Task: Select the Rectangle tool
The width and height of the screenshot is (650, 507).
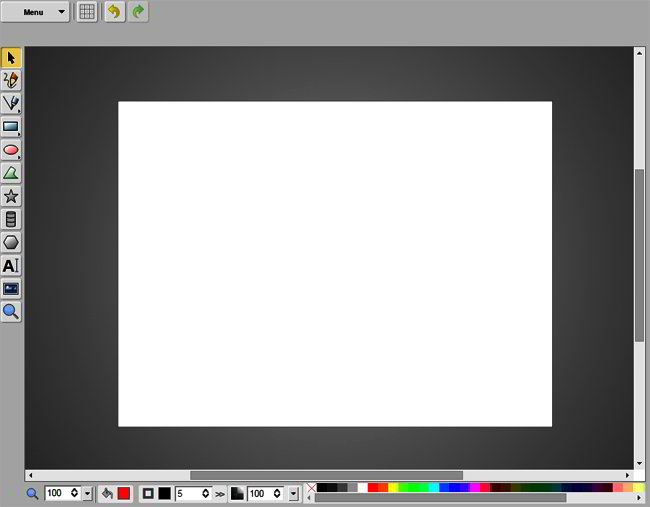Action: pos(11,127)
